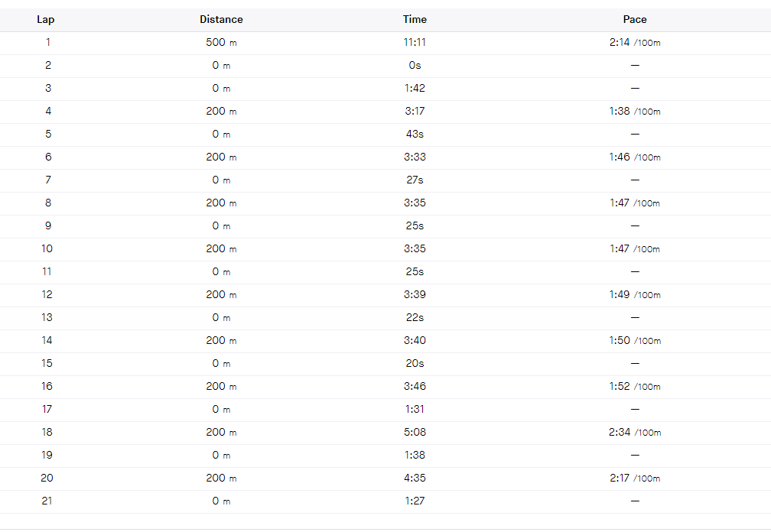
Task: Select lap 2 time 0s
Action: [415, 65]
